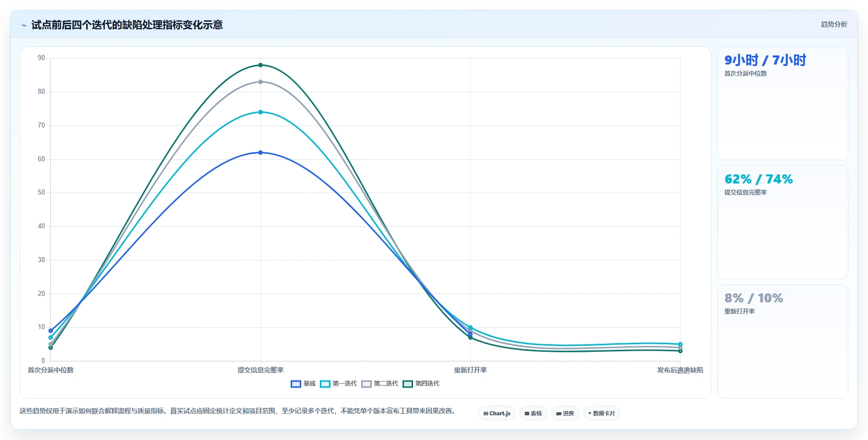868x440 pixels.
Task: Click the 首次分派中位数 x-axis label
Action: pyautogui.click(x=50, y=370)
